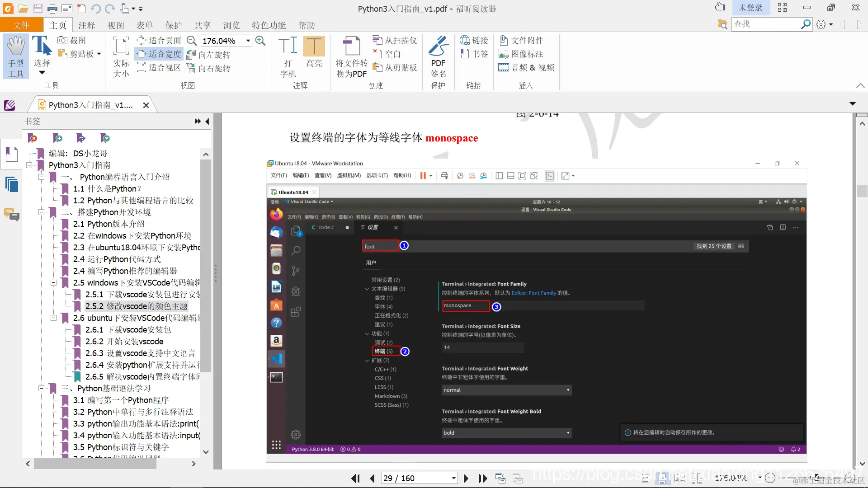
Task: Open the zoom percentage dropdown
Action: (x=248, y=41)
